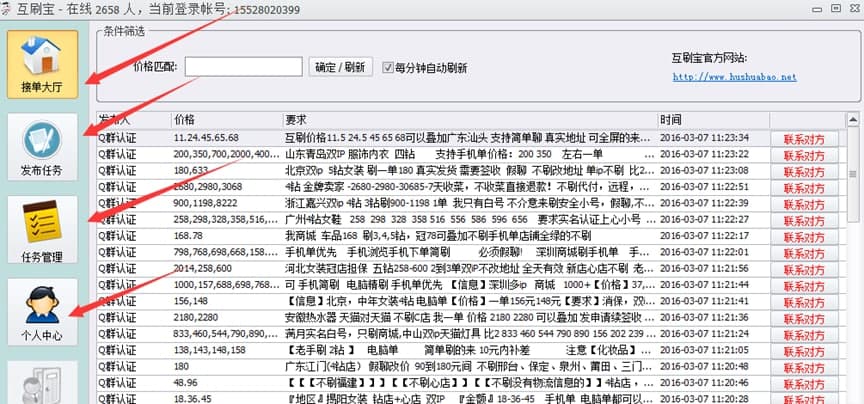The height and width of the screenshot is (404, 864).
Task: Click 联系对方 for the 11:22:51 row
Action: click(x=804, y=188)
